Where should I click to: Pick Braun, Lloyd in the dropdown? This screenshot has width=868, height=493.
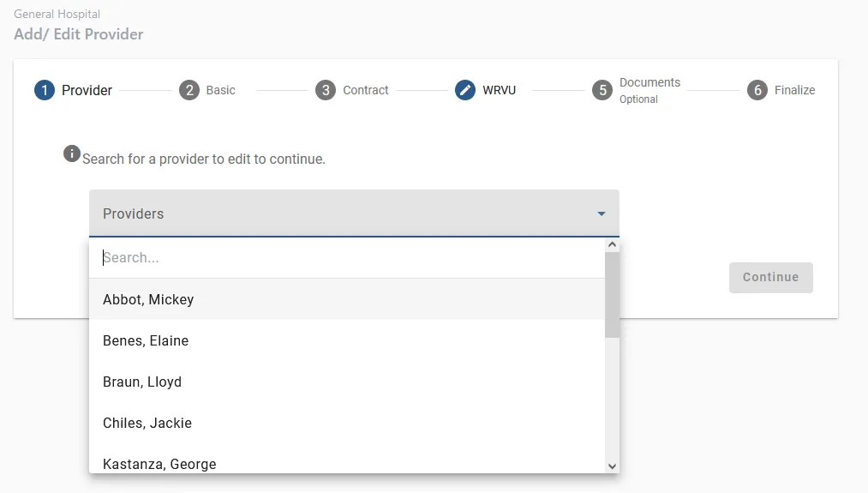(x=142, y=382)
